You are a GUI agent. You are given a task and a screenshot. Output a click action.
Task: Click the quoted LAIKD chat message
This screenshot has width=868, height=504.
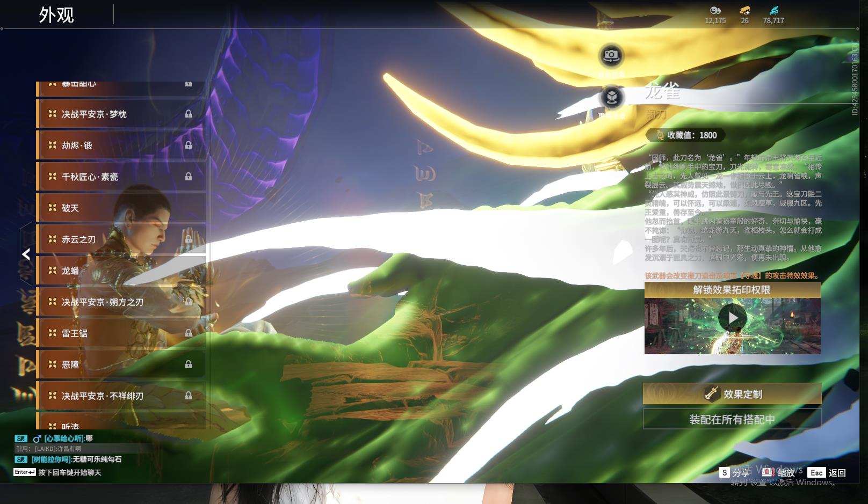[48, 449]
